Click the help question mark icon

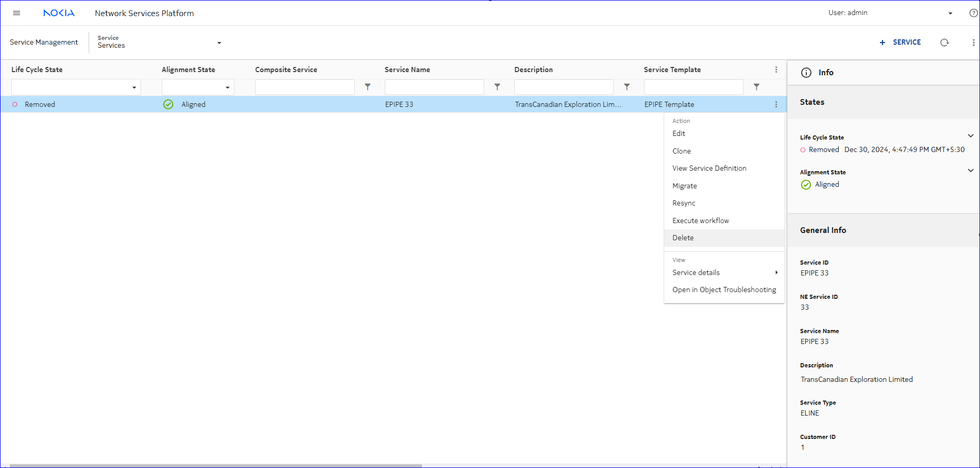pyautogui.click(x=973, y=13)
